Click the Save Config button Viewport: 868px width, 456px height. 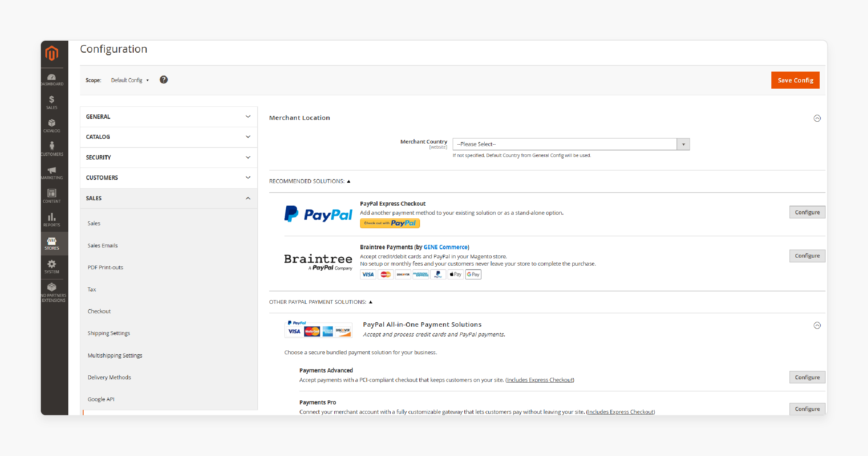click(795, 80)
